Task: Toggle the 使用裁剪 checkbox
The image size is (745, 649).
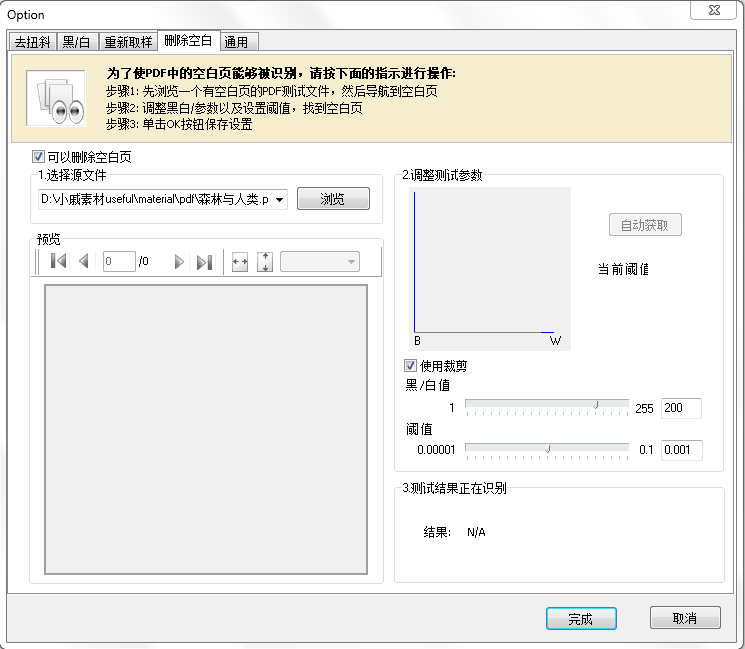Action: coord(410,366)
